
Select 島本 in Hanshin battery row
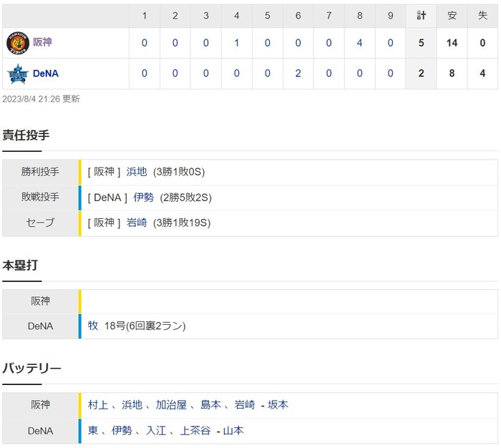tap(210, 405)
